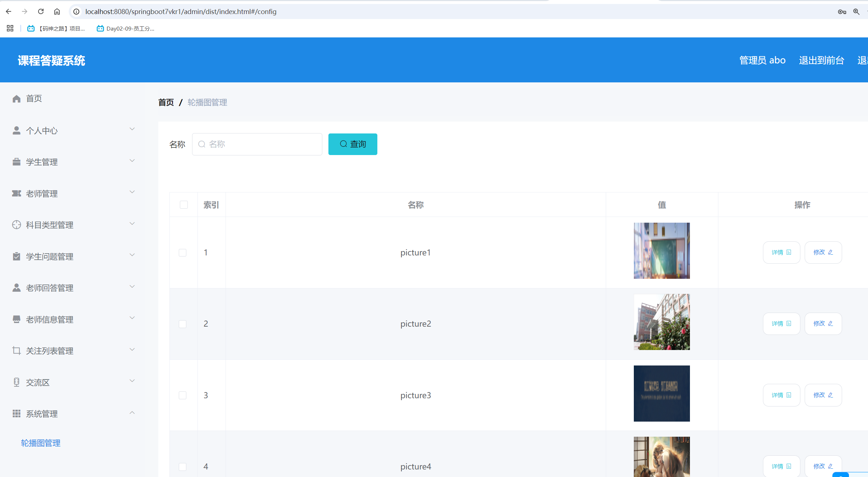Image resolution: width=868 pixels, height=477 pixels.
Task: Click the 课程答疑系统 title text
Action: (x=51, y=60)
